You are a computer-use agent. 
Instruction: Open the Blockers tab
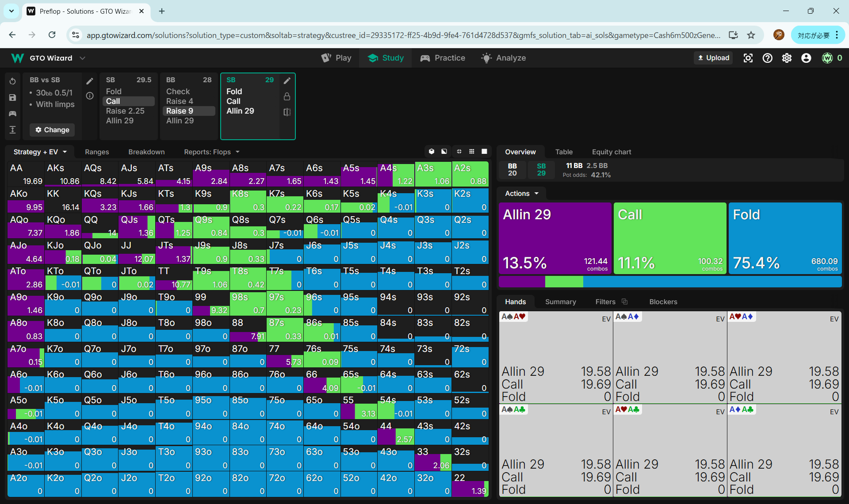(x=663, y=302)
